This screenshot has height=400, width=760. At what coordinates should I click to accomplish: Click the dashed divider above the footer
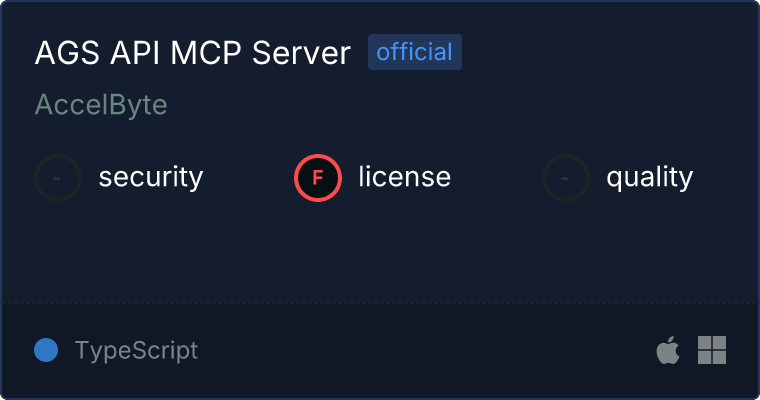[x=380, y=303]
